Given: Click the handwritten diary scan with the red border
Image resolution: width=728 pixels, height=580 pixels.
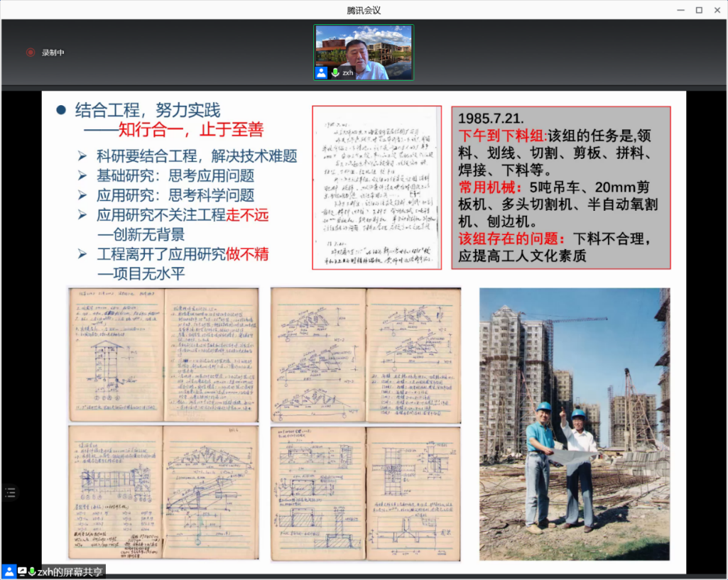Looking at the screenshot, I should [378, 187].
